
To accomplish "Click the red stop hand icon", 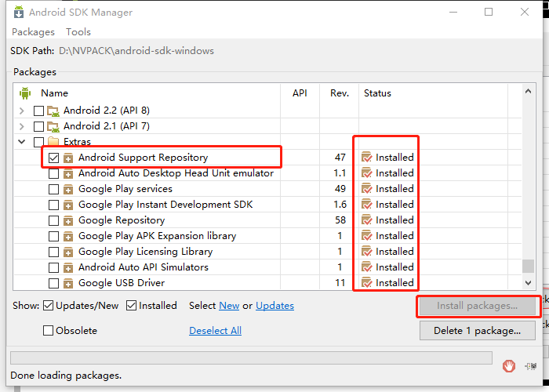I will coord(509,366).
